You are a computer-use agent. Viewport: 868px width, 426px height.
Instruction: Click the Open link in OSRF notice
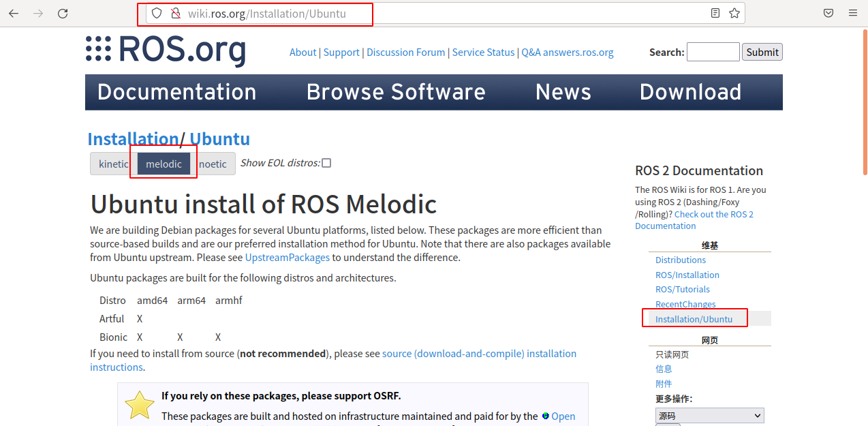pyautogui.click(x=563, y=416)
